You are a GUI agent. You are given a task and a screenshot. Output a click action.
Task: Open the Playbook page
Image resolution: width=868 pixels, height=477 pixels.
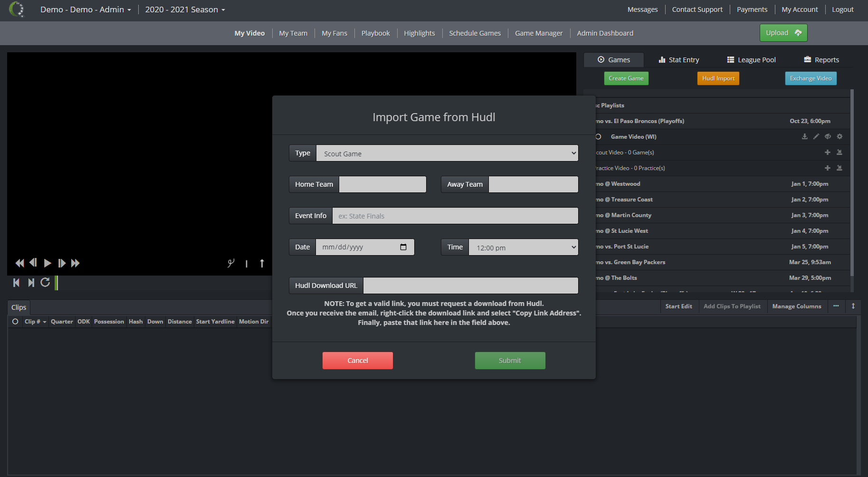375,33
